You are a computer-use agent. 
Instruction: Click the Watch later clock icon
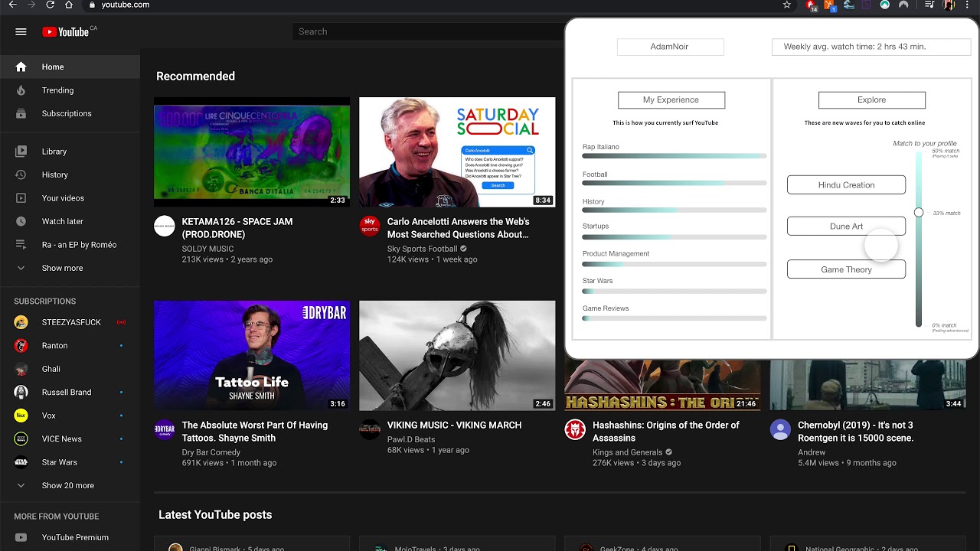coord(21,221)
